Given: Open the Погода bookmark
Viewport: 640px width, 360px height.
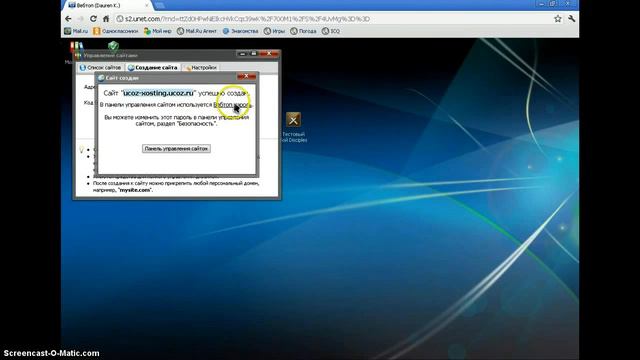Looking at the screenshot, I should 303,31.
